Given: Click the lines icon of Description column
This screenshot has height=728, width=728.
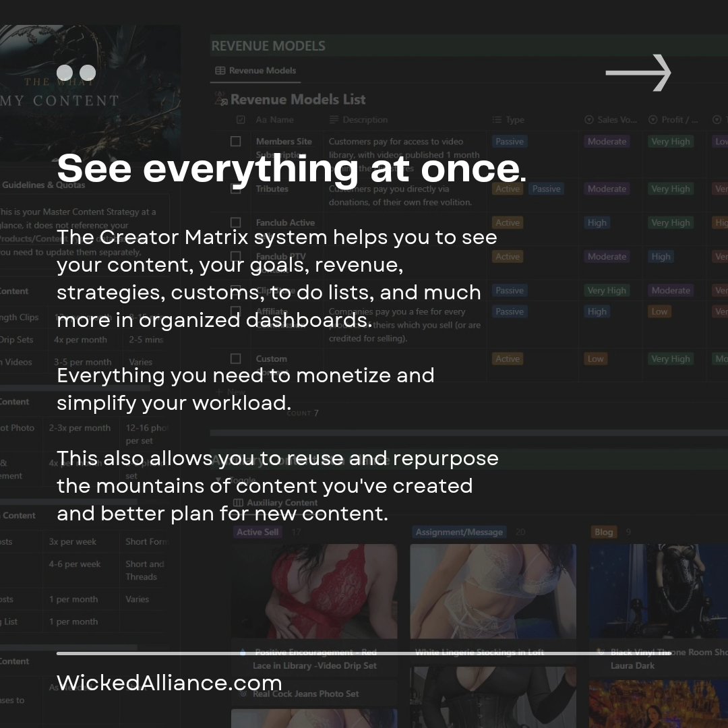Looking at the screenshot, I should (x=334, y=120).
